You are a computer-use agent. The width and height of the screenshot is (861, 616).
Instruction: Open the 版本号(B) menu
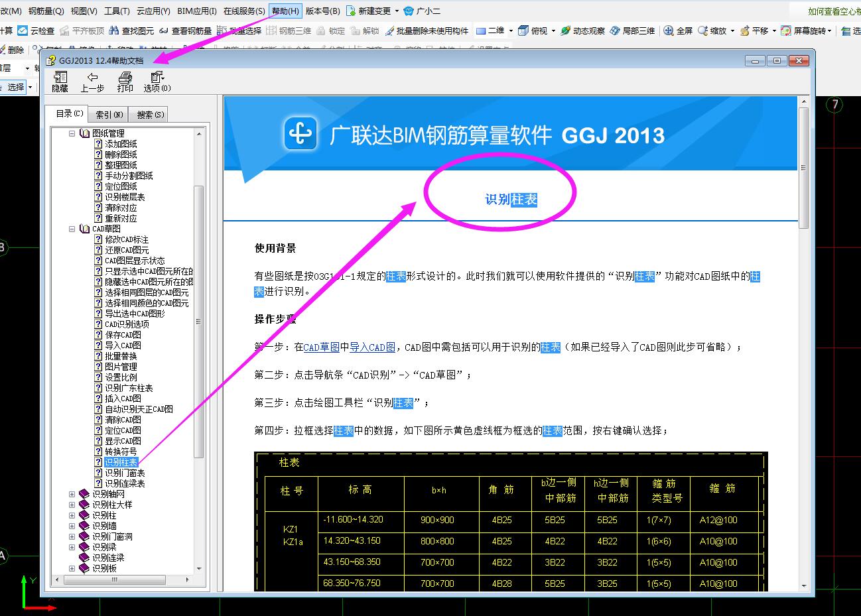tap(322, 11)
